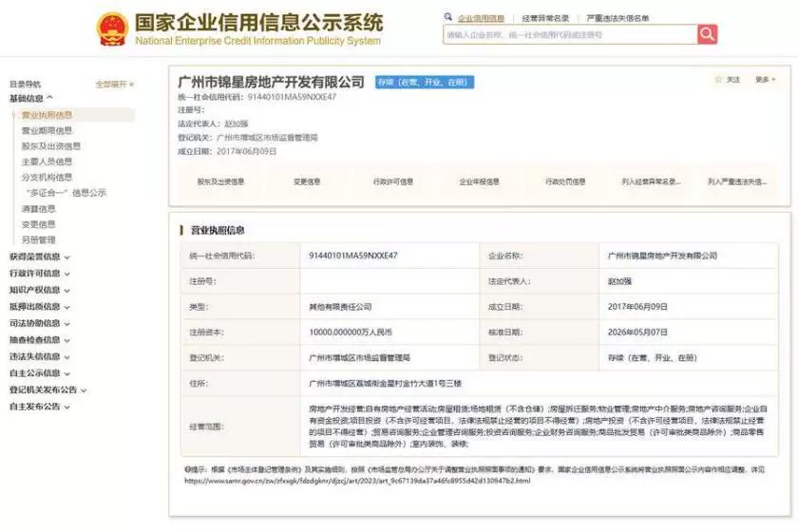The width and height of the screenshot is (798, 532).
Task: Select the 企业信用信息 search tab
Action: pos(481,18)
